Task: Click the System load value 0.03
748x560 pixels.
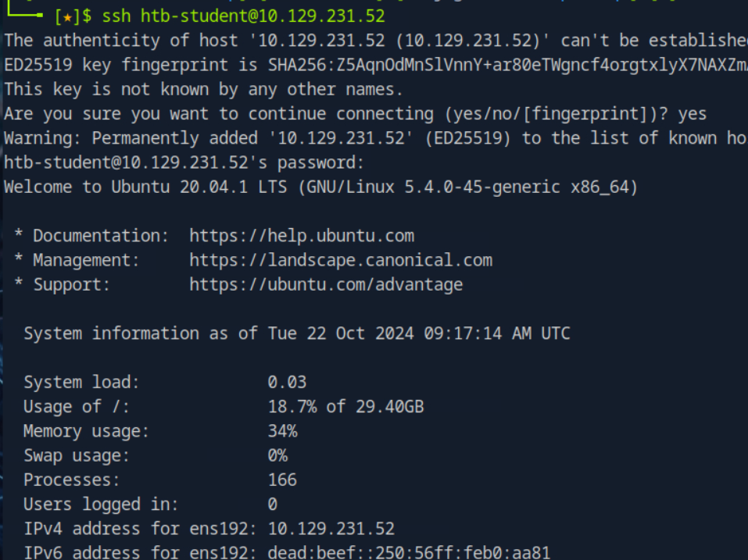Action: [x=287, y=382]
